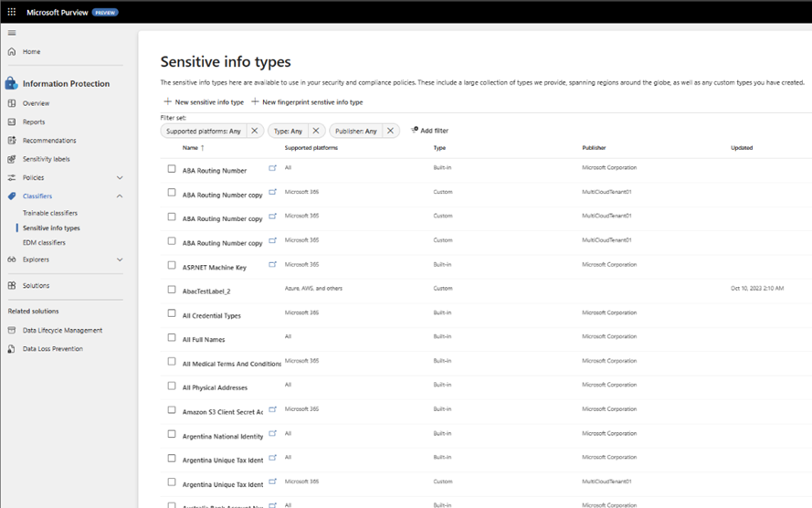Open icon beside Amazon S3 Client Secret
Image resolution: width=812 pixels, height=508 pixels.
272,409
